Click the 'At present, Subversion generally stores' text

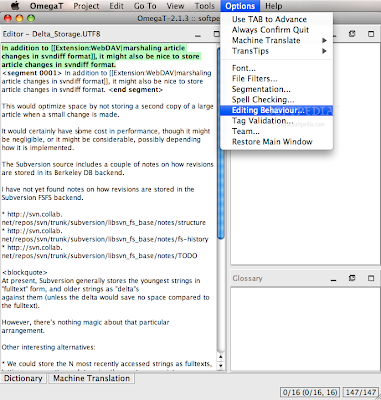point(105,293)
